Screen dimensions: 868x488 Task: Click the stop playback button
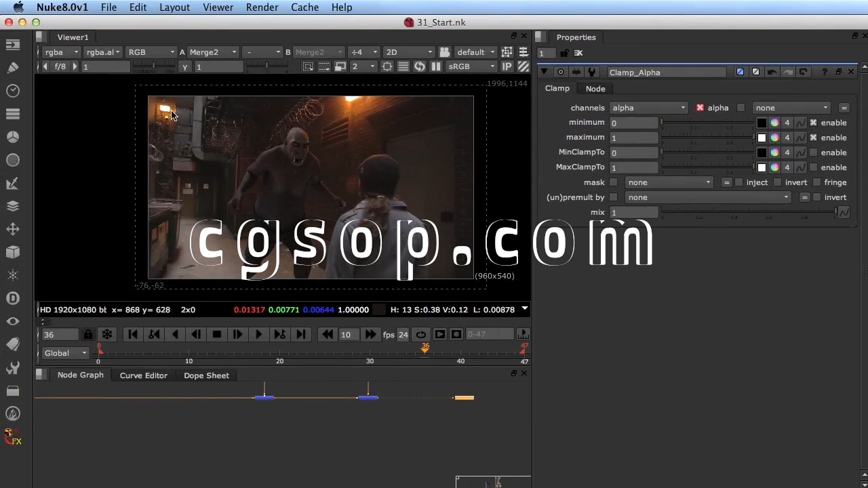click(217, 334)
